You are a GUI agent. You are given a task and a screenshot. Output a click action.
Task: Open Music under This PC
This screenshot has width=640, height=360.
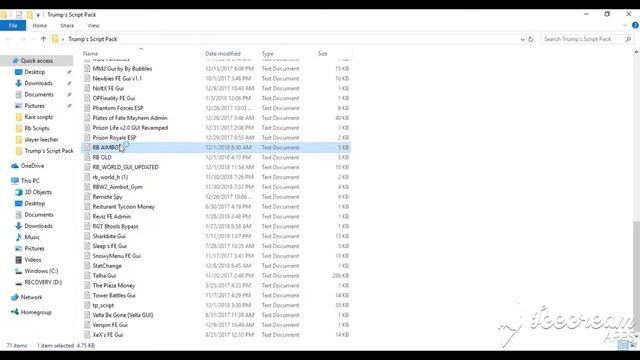point(32,237)
